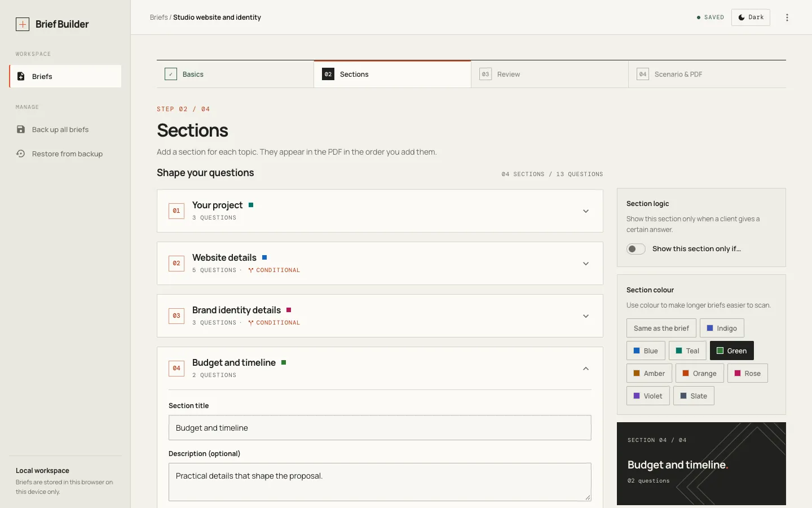Pick the Orange section colour

coord(700,373)
